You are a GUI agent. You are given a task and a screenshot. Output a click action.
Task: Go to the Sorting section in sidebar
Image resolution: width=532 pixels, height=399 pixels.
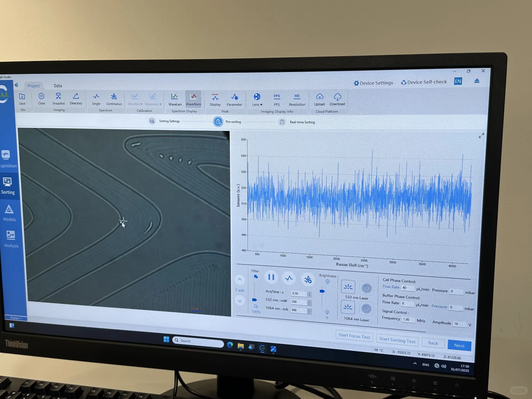point(8,186)
